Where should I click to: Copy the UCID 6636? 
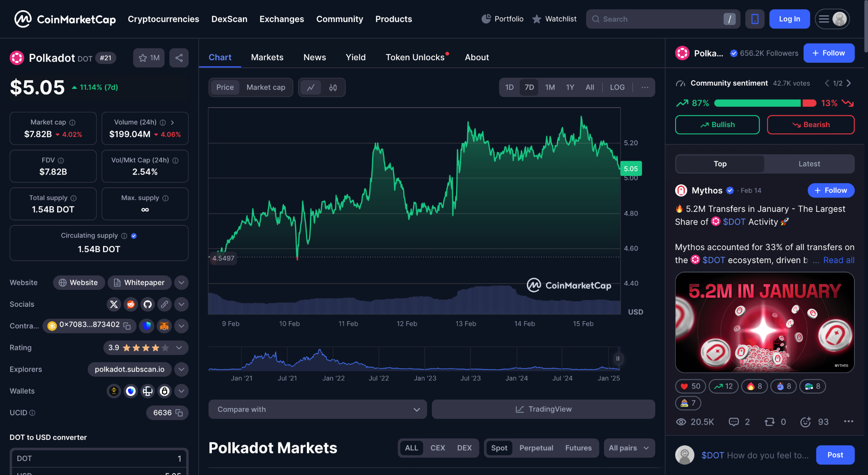pos(179,413)
